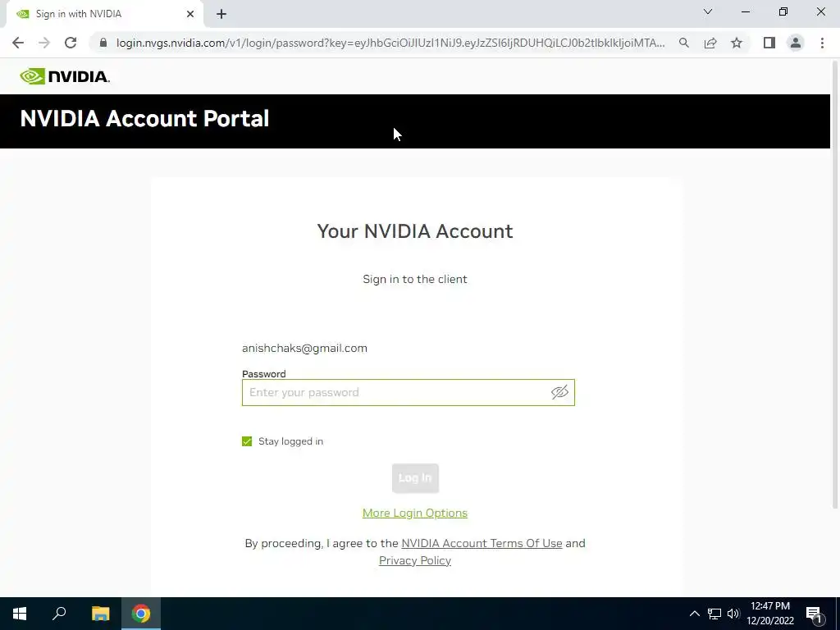Click the browser forward arrow
This screenshot has width=840, height=630.
click(44, 43)
